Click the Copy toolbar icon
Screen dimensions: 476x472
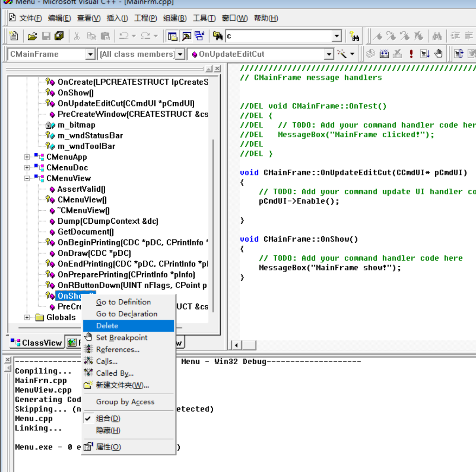coord(91,36)
